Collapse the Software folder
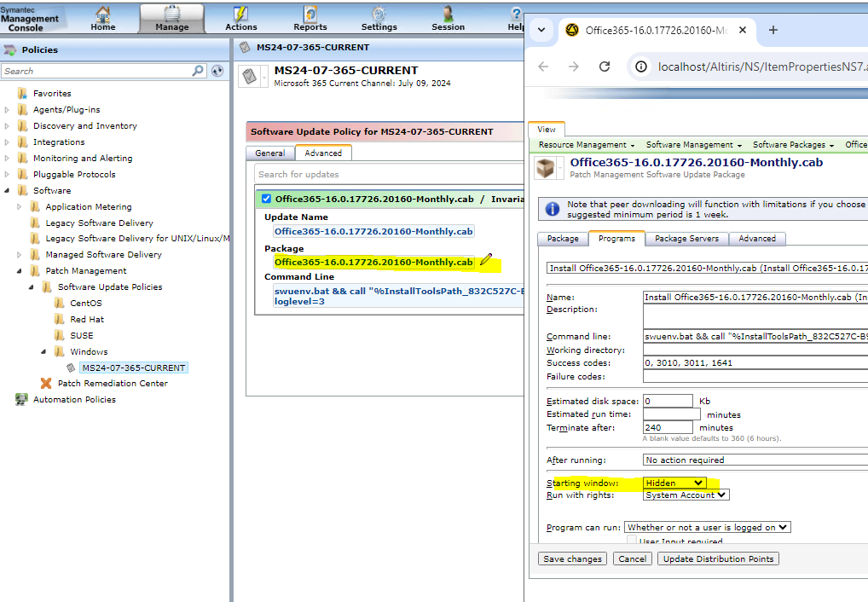868x602 pixels. (7, 190)
